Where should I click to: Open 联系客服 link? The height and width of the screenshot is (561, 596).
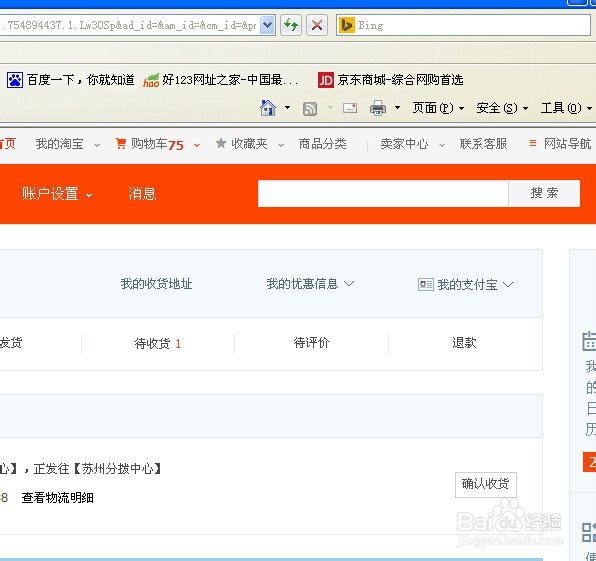coord(483,144)
